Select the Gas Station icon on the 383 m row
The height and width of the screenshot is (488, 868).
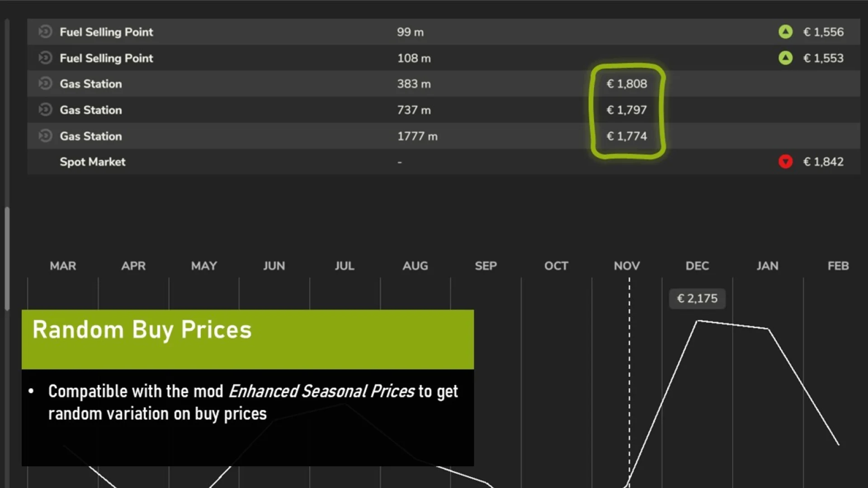(45, 84)
